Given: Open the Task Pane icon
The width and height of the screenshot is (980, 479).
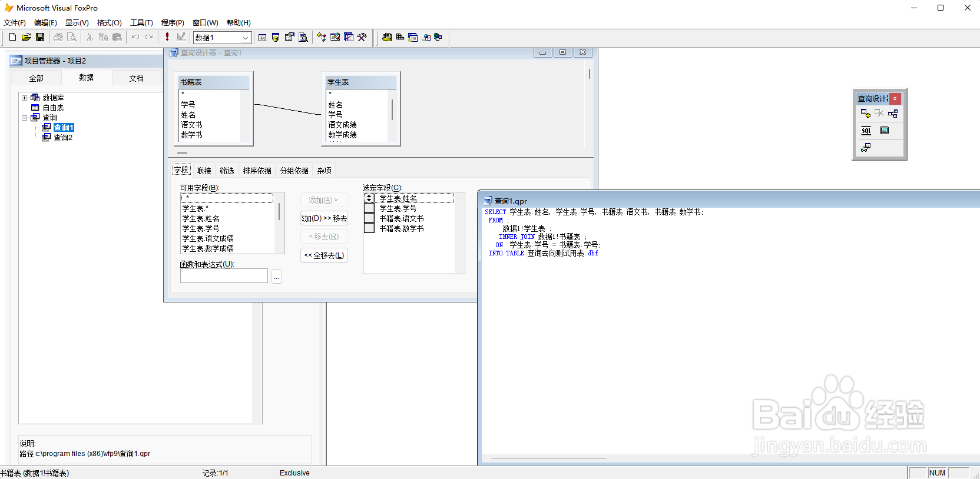Looking at the screenshot, I should [349, 37].
